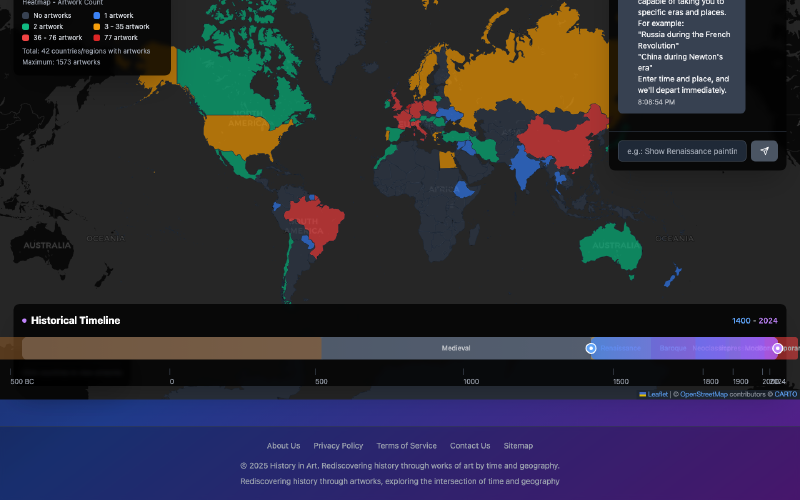The image size is (800, 500).
Task: Click the Contact Us footer link
Action: click(x=470, y=446)
